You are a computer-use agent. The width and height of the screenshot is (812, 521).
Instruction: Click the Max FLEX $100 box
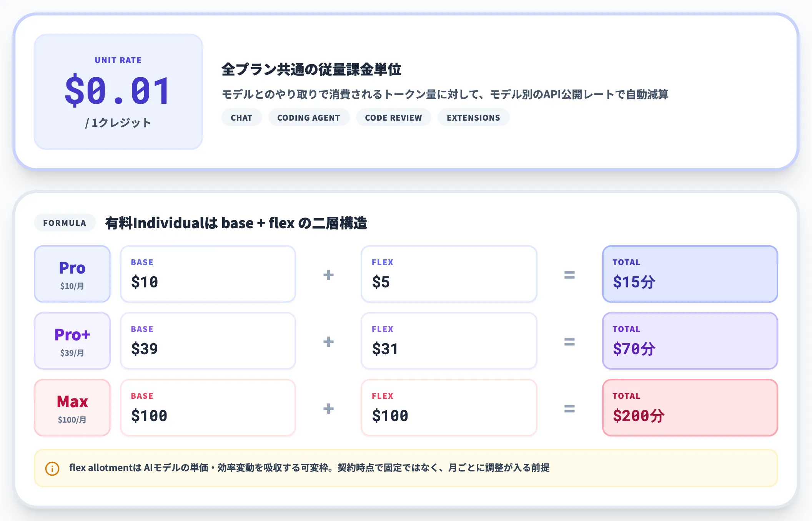pyautogui.click(x=449, y=408)
